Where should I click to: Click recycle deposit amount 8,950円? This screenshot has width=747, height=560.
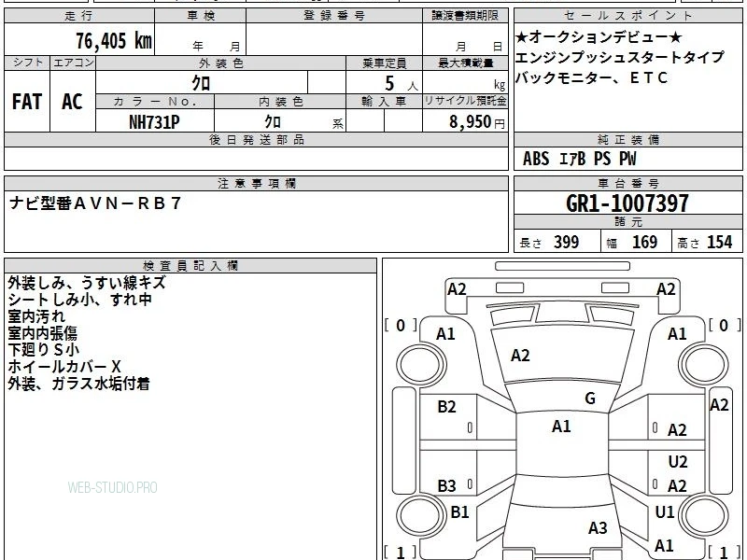click(476, 122)
